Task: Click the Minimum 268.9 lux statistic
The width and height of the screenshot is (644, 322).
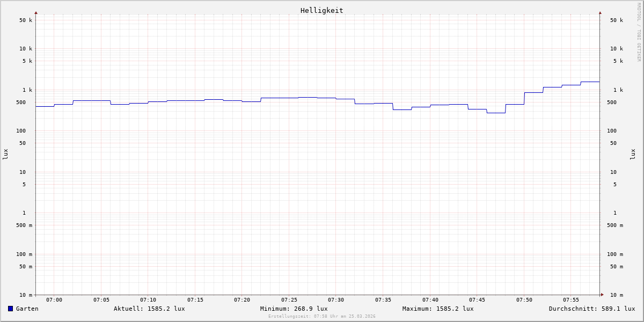Action: pyautogui.click(x=294, y=309)
